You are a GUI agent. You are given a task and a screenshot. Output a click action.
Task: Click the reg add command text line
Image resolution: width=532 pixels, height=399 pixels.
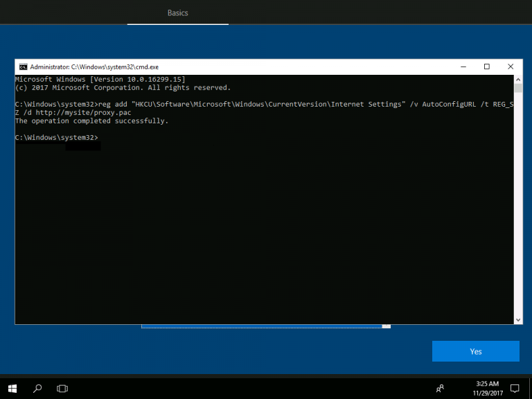tap(263, 104)
